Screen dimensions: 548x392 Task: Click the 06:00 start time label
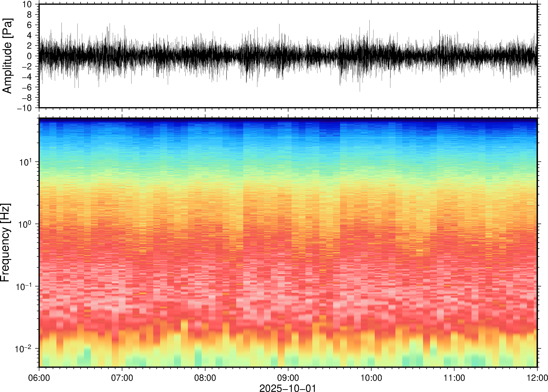(x=39, y=378)
